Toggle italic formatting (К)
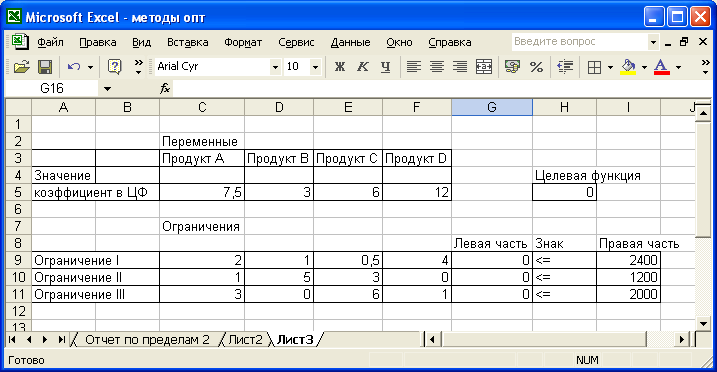 pos(362,67)
